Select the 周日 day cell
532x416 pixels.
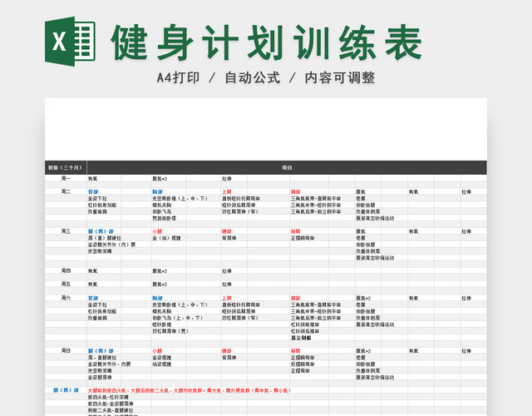(x=66, y=351)
